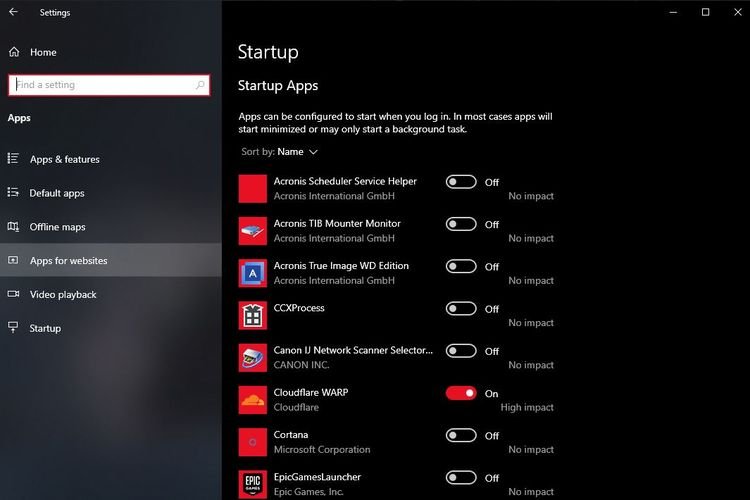Click the Acronis True Image WD icon
The width and height of the screenshot is (750, 500).
tap(253, 273)
